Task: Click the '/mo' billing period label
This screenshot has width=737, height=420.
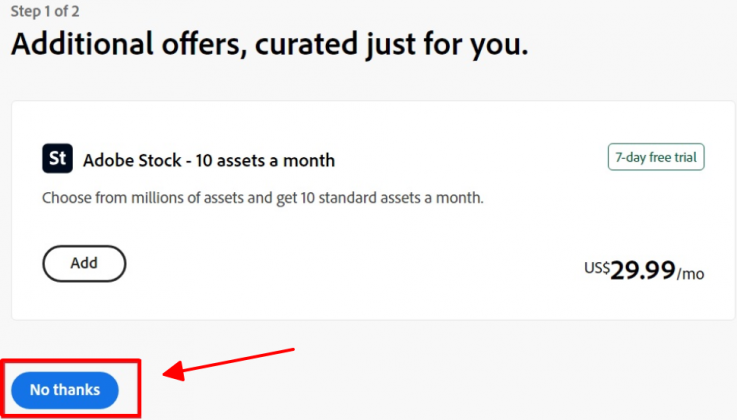Action: click(x=691, y=273)
